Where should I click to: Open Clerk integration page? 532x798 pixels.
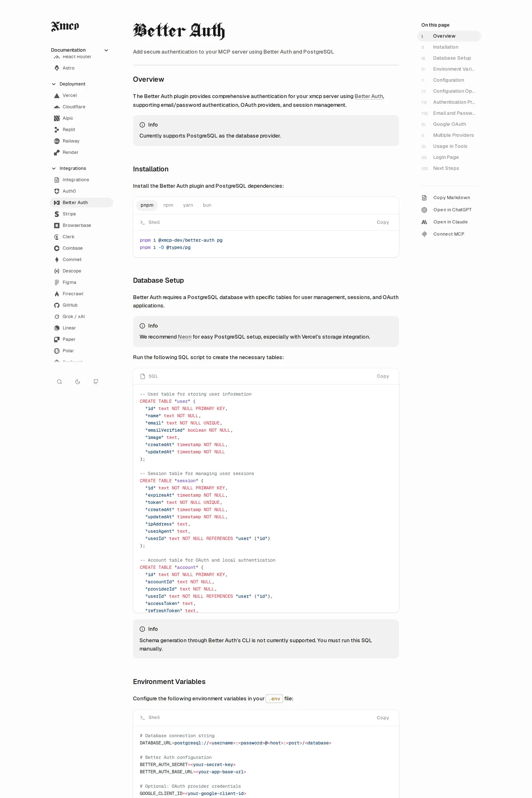click(81, 237)
